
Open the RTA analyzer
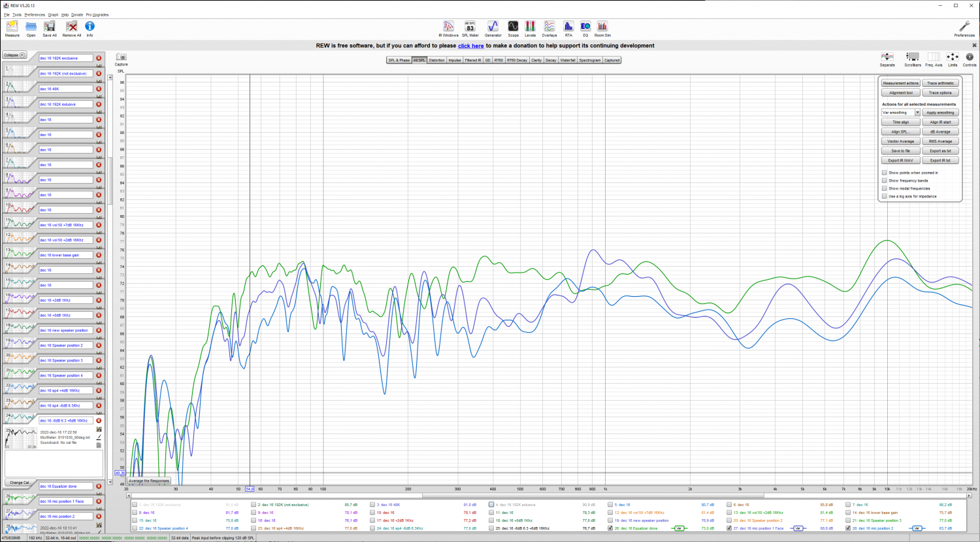568,26
